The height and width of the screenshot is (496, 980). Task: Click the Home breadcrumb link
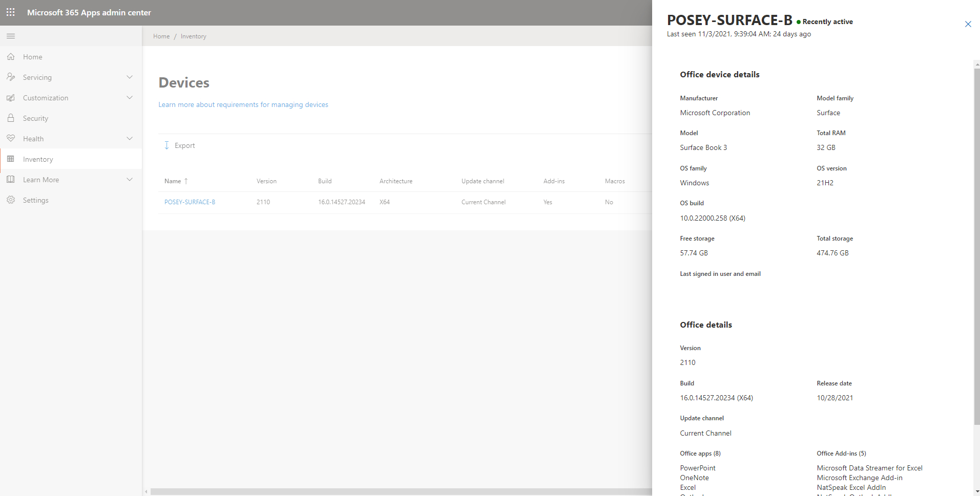point(161,36)
